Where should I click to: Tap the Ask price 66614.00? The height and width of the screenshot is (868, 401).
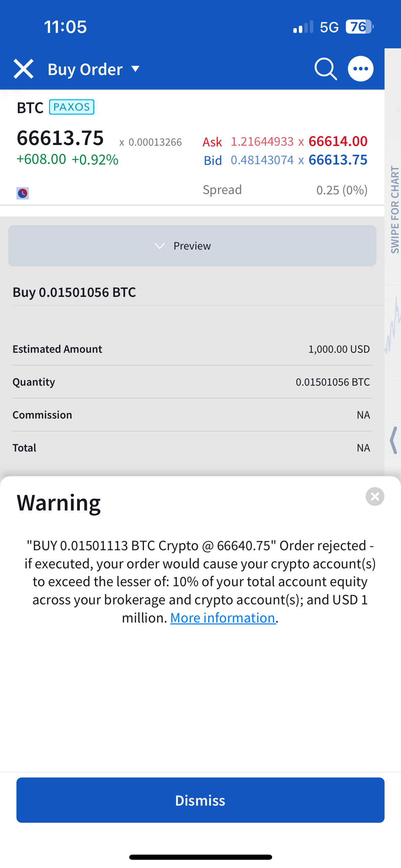(x=338, y=141)
